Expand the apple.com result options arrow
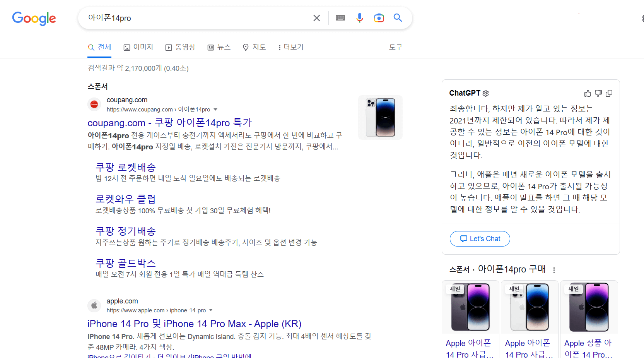Viewport: 644px width, 358px height. 211,310
